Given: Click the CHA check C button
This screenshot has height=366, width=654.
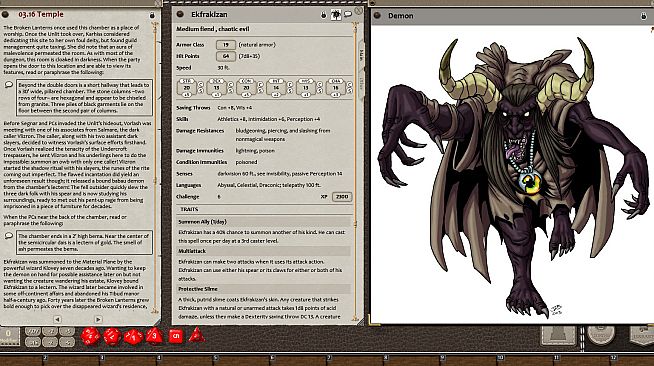Looking at the screenshot, I should (349, 84).
